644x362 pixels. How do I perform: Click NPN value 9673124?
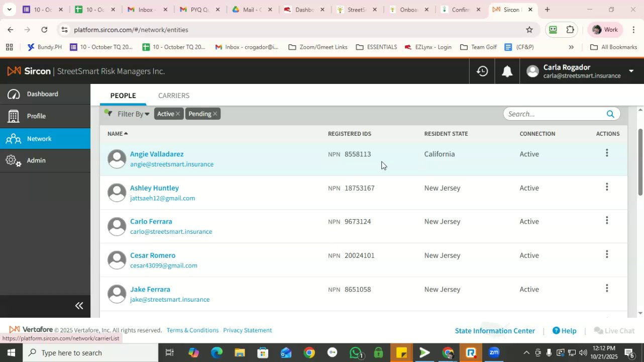[x=358, y=222]
